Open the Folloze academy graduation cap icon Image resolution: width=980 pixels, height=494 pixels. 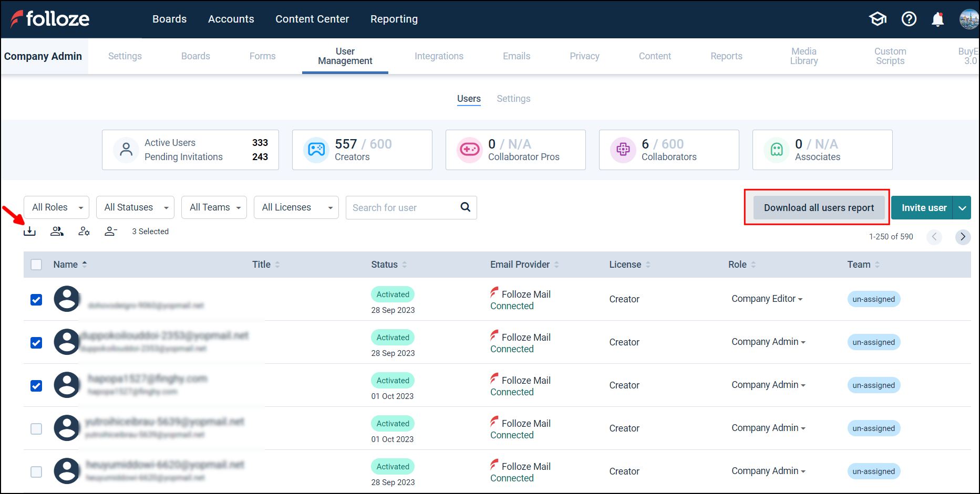(x=878, y=19)
